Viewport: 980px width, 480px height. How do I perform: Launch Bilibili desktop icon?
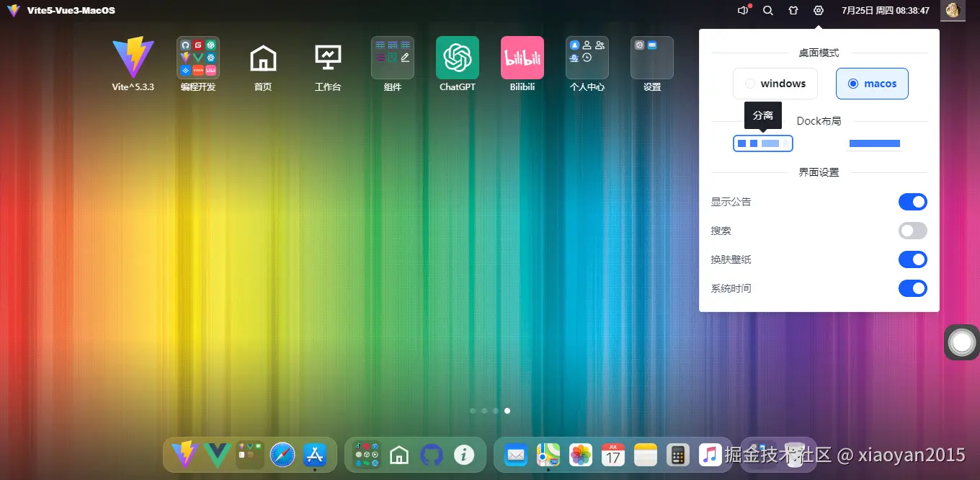pyautogui.click(x=522, y=58)
